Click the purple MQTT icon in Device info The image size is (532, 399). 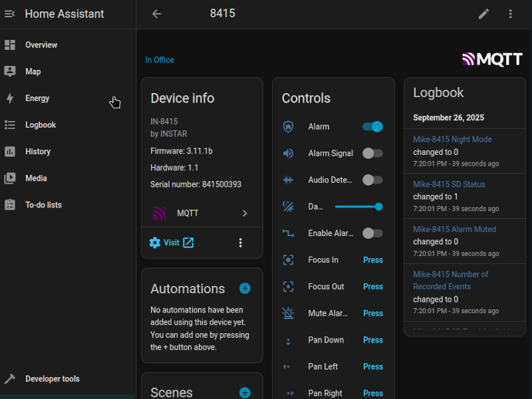point(159,213)
